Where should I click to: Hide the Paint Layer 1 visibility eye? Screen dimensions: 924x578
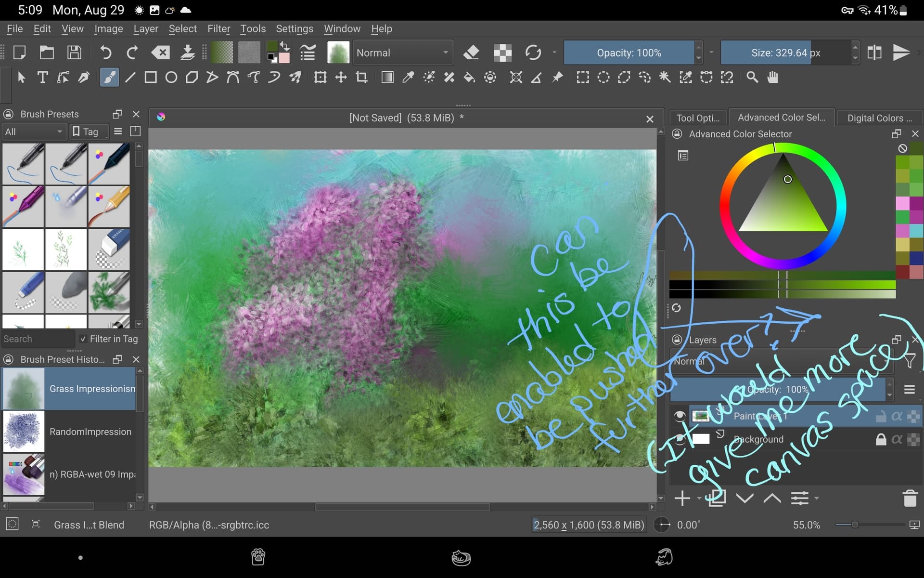(679, 416)
